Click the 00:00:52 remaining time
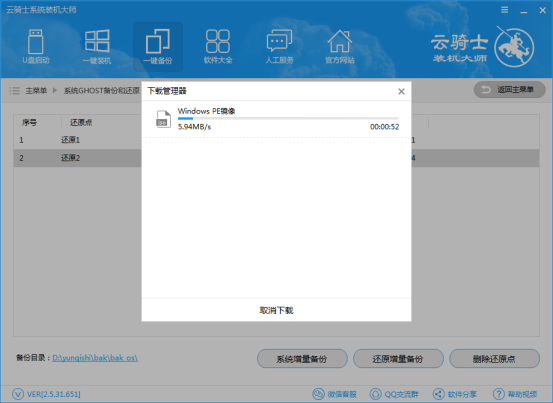553x403 pixels. tap(384, 127)
